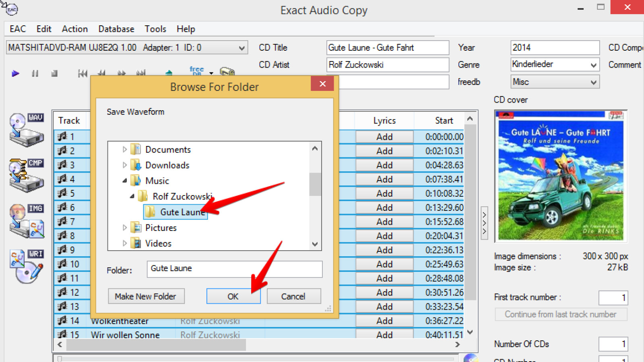644x362 pixels.
Task: Collapse the Rolf Zuckowski folder node
Action: (132, 196)
